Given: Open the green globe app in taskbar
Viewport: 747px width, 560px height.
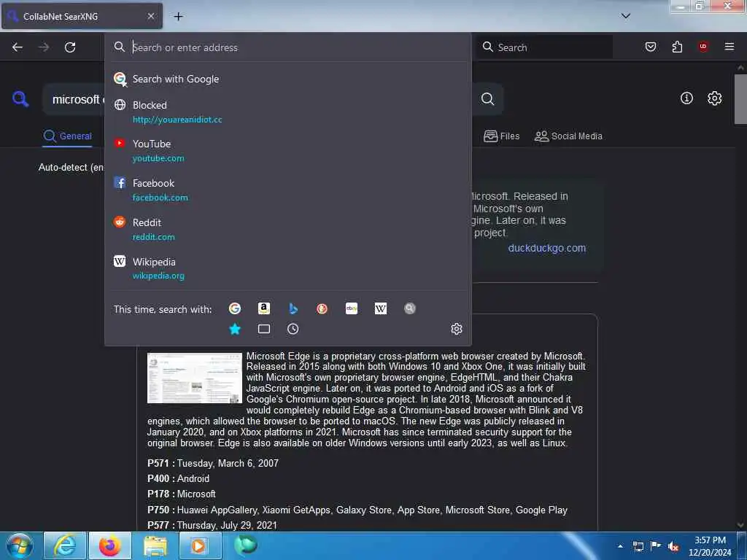Looking at the screenshot, I should pos(246,545).
